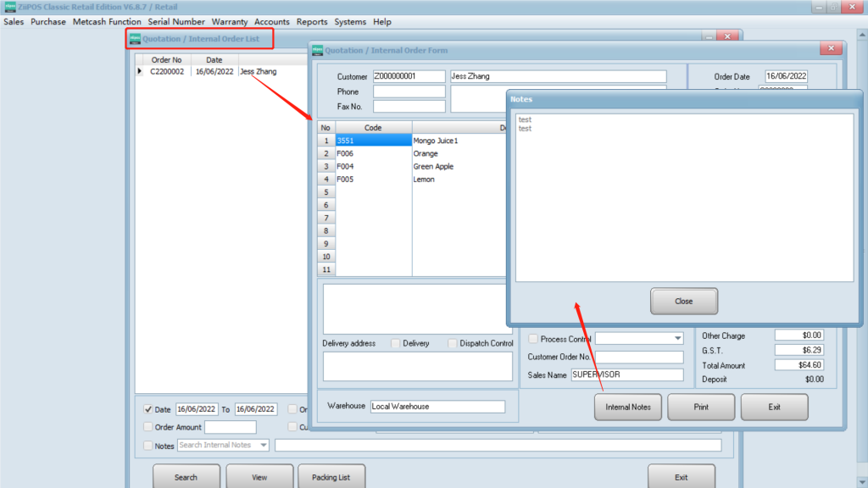This screenshot has height=488, width=868.
Task: Expand the Process Control dropdown list
Action: tap(676, 339)
